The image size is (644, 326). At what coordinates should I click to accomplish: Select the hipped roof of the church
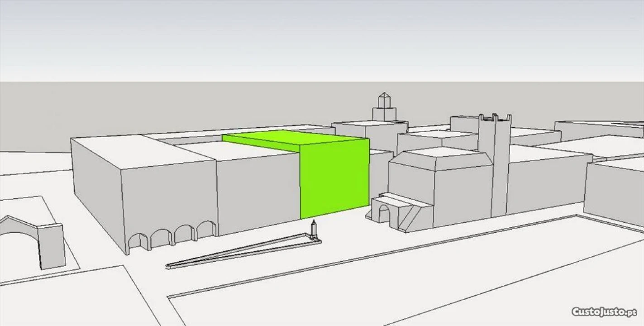point(441,159)
